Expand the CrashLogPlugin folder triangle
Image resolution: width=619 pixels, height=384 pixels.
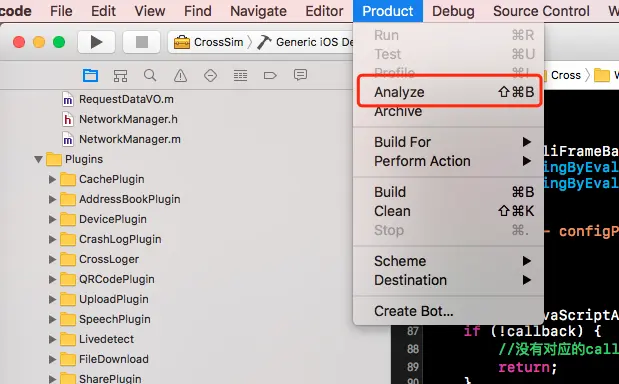52,239
